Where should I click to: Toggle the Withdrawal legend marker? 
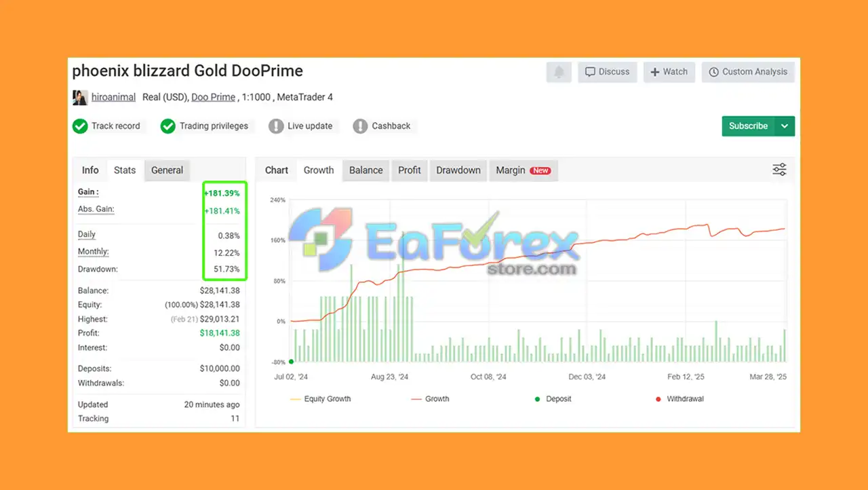(679, 399)
